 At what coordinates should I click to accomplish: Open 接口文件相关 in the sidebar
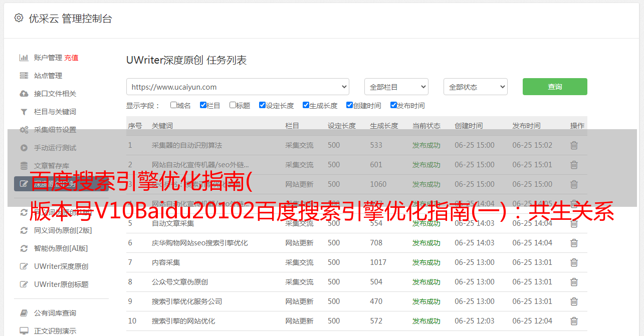pos(55,94)
